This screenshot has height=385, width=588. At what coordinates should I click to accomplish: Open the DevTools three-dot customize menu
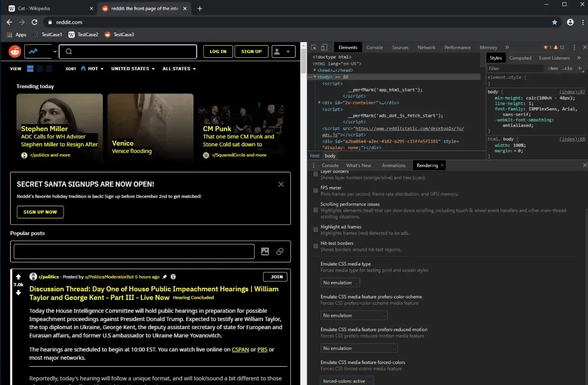click(x=575, y=47)
